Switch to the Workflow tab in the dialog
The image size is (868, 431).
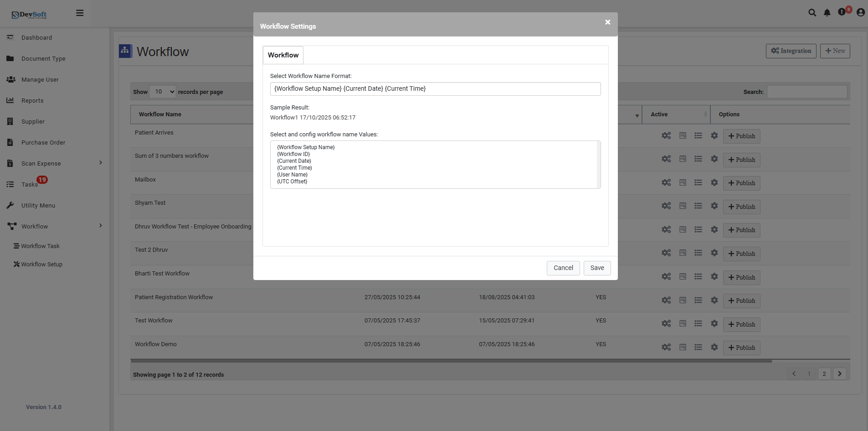(x=282, y=54)
